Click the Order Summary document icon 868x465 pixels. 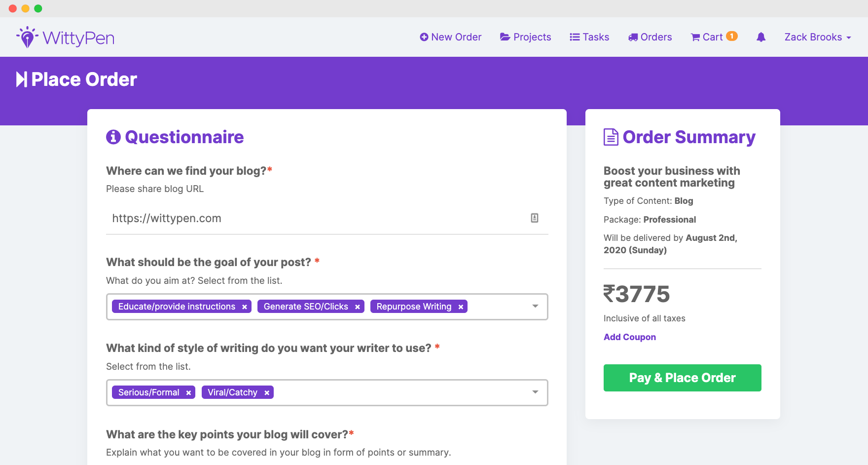(x=611, y=137)
